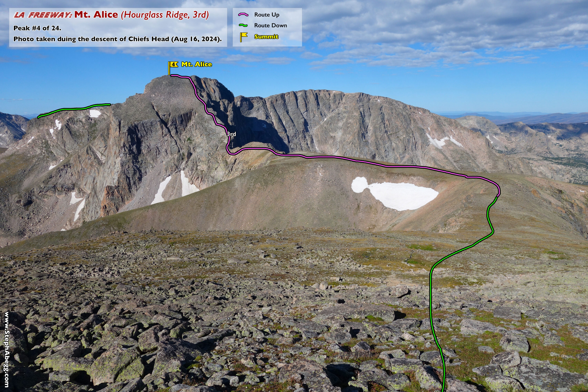588x392 pixels.
Task: Click the Route Down legend text
Action: (x=270, y=25)
